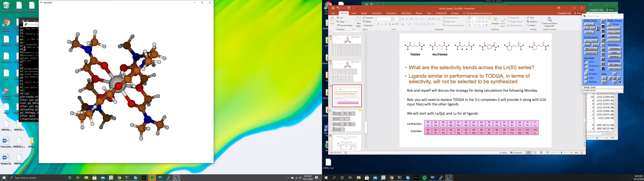Click the skull icon in Molden Control
644x181 pixels.
[603, 69]
